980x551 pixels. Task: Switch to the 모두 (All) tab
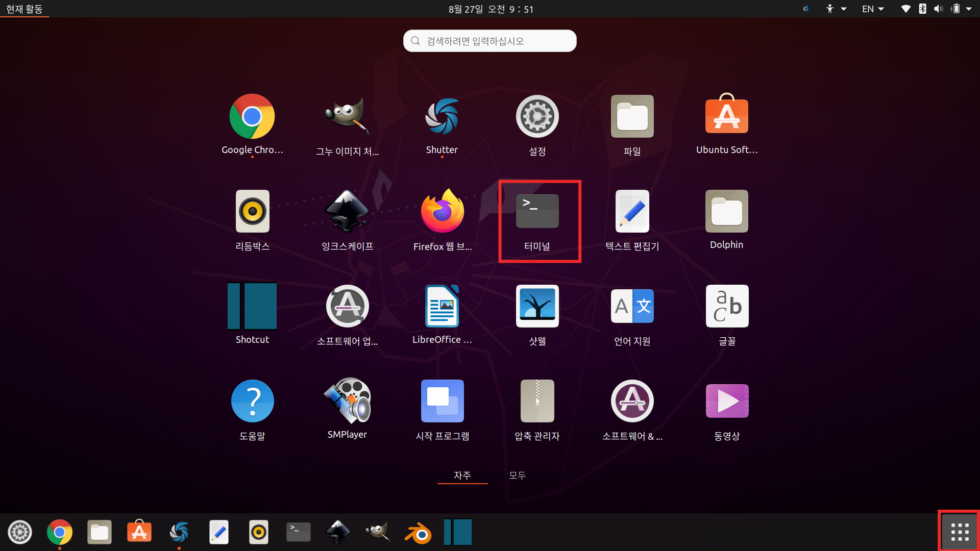coord(517,475)
